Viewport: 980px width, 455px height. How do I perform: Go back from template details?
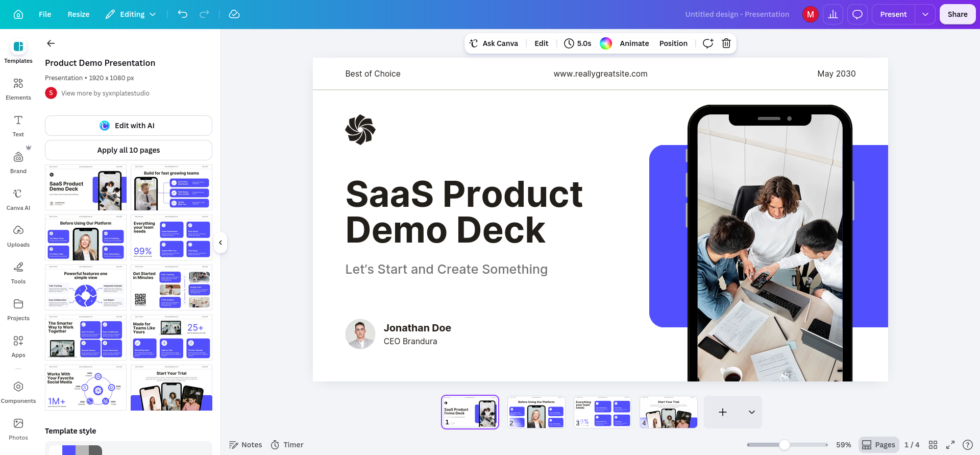[x=51, y=43]
